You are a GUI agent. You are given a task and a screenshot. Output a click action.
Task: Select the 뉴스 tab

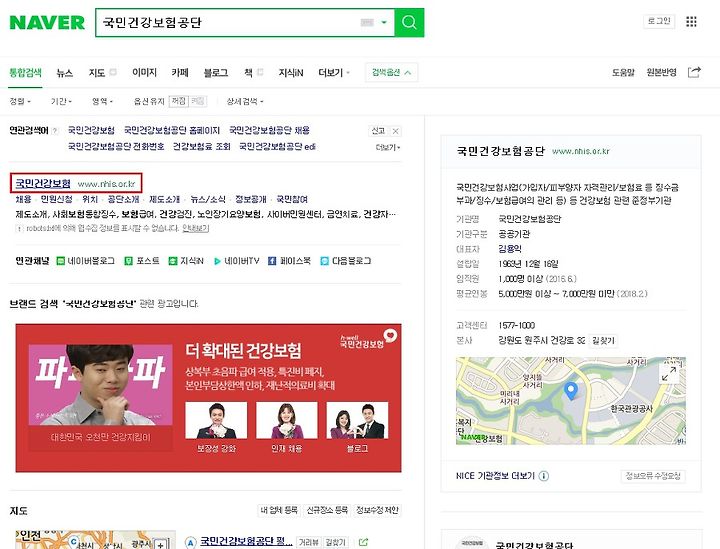point(65,73)
